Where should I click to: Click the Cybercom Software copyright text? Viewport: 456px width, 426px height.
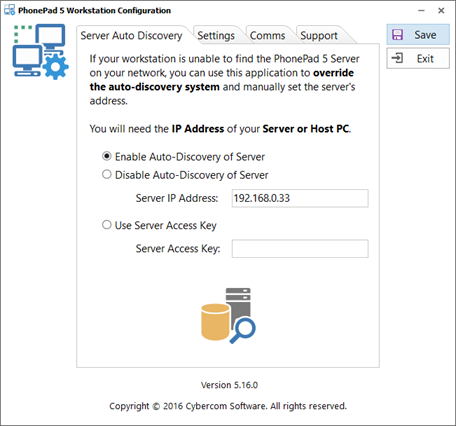tap(228, 406)
